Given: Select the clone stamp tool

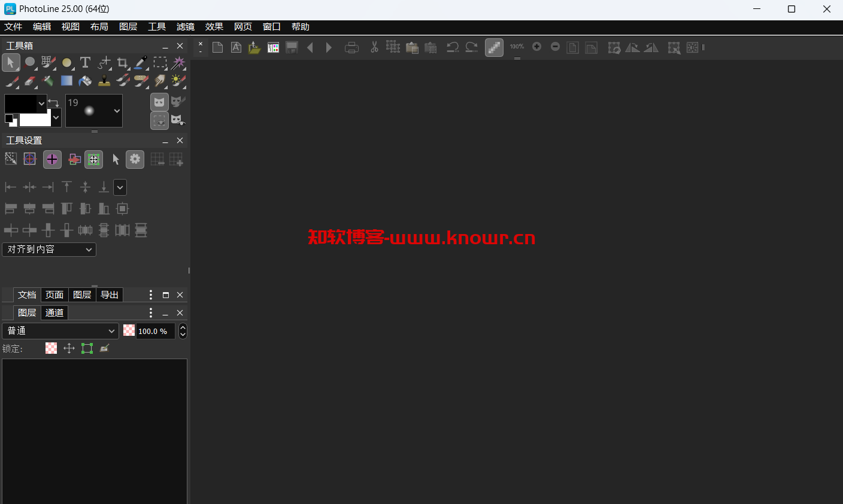Looking at the screenshot, I should click(x=104, y=81).
